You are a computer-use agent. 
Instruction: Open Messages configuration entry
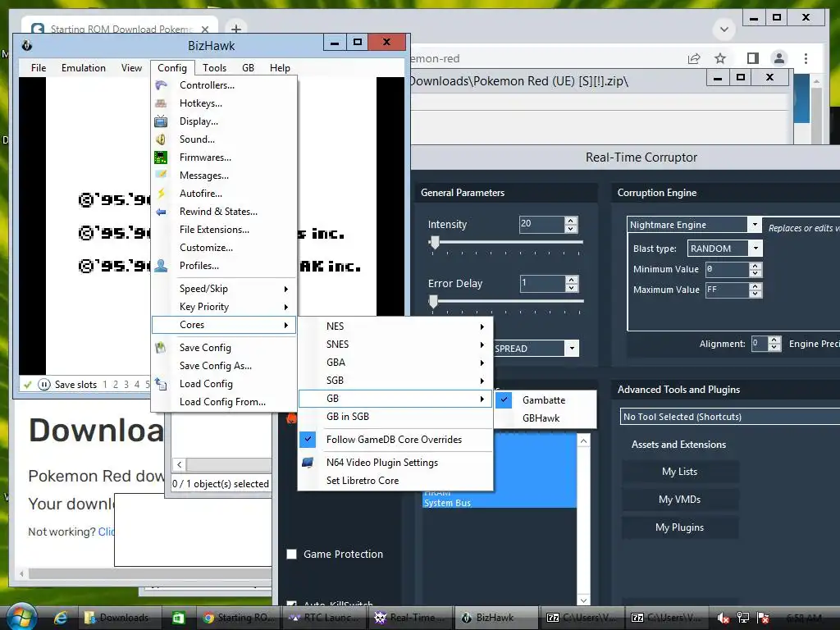[224, 176]
